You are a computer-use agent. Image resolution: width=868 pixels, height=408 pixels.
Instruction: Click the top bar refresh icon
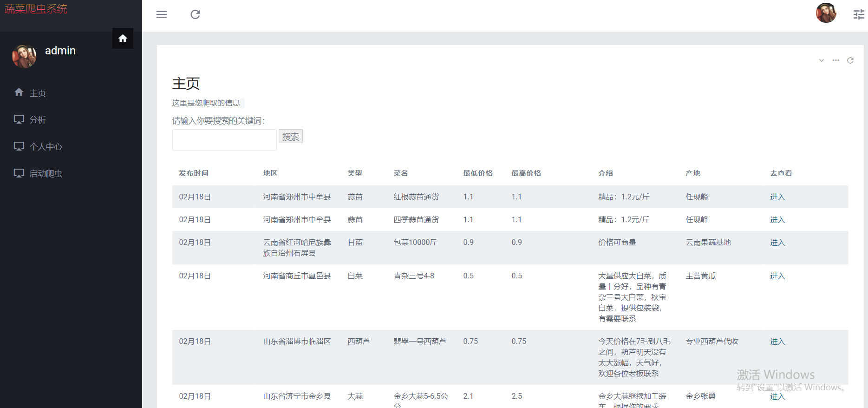tap(196, 14)
